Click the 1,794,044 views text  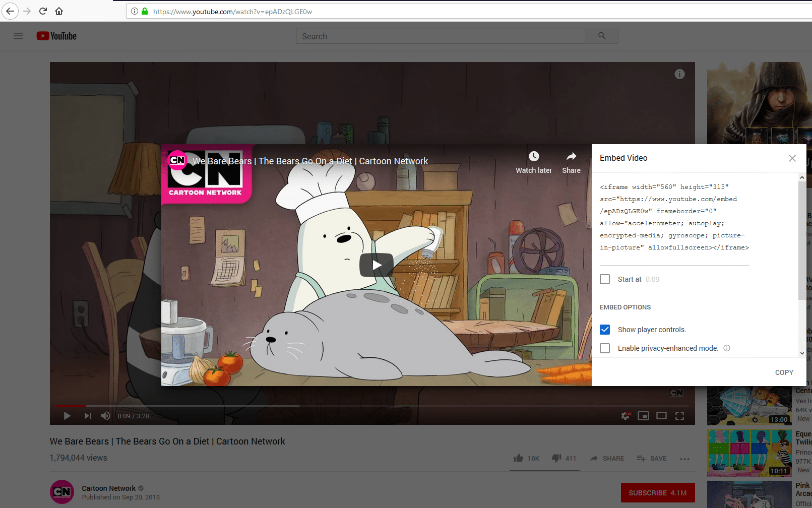tap(79, 458)
